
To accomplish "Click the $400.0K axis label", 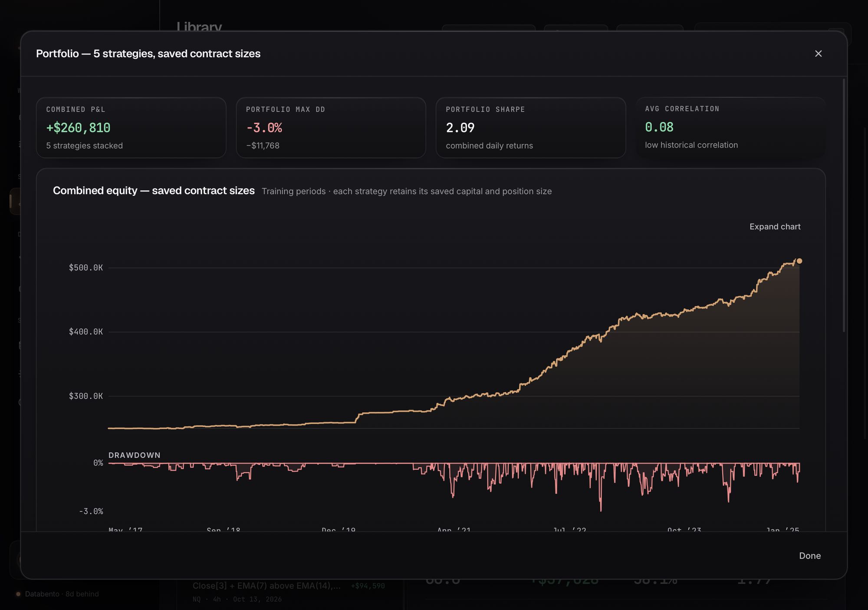I will coord(86,332).
